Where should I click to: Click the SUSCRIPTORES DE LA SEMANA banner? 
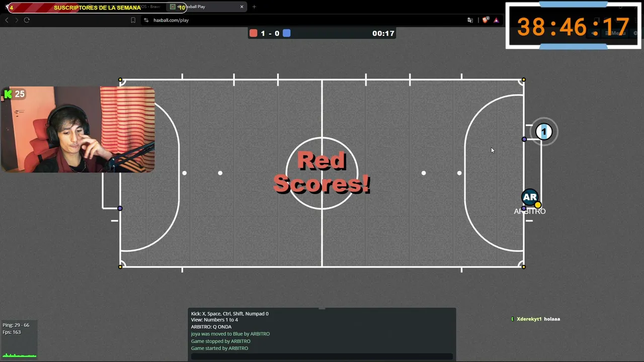(x=97, y=8)
